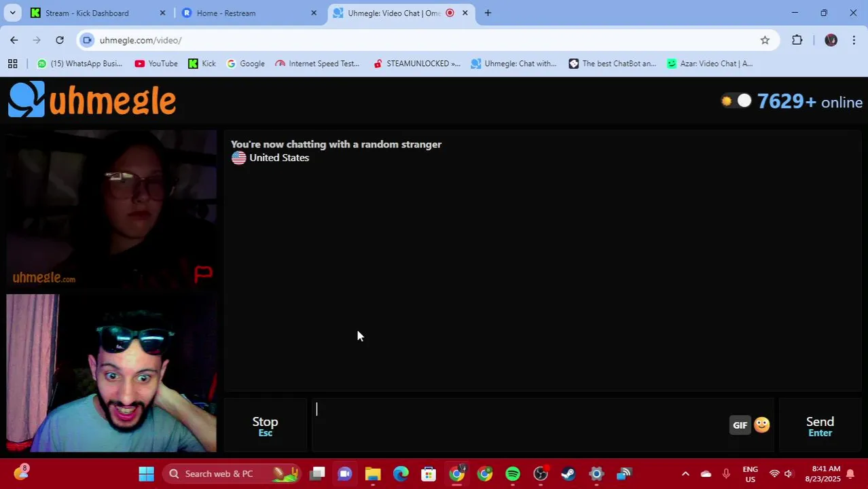Open the Kick bookmark

pos(202,63)
